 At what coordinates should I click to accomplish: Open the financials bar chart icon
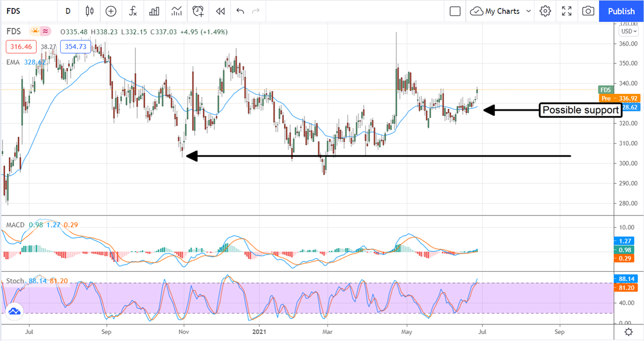coord(155,11)
